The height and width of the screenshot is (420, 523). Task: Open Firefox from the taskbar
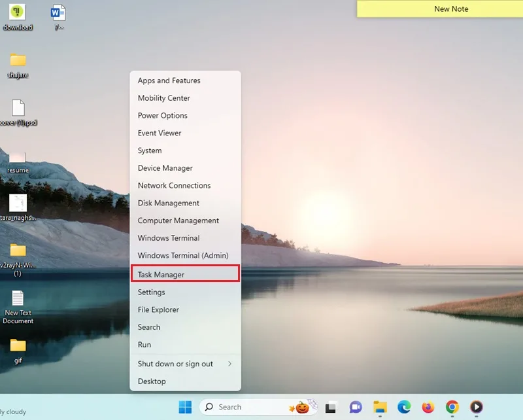428,407
